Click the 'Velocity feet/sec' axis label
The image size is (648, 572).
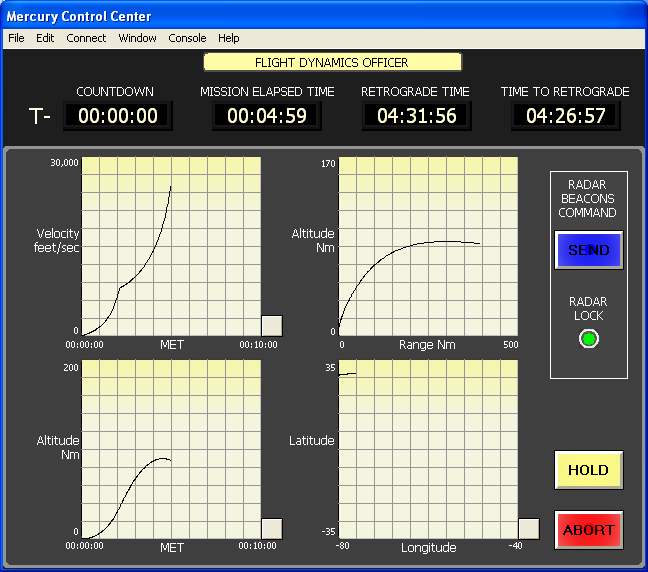(57, 241)
